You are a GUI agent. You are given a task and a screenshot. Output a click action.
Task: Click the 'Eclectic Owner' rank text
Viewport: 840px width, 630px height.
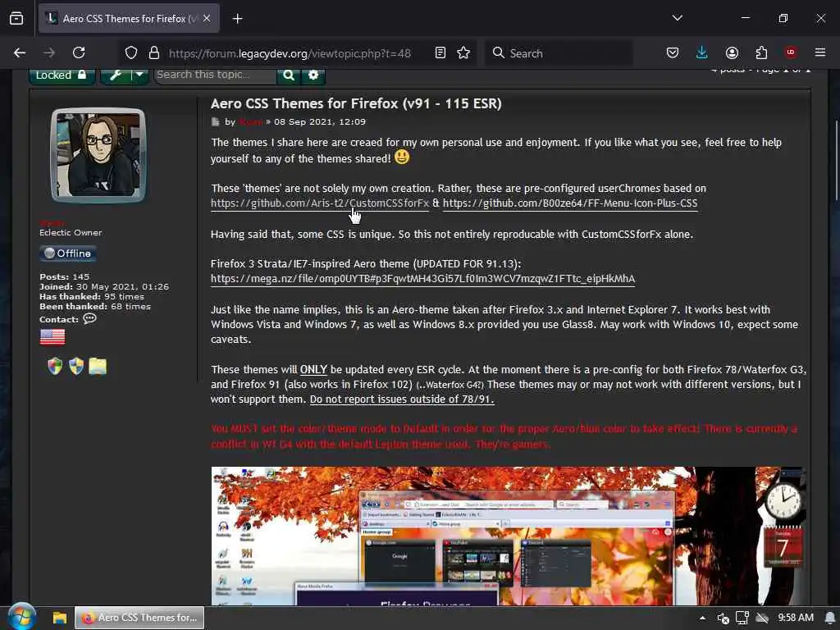tap(71, 232)
